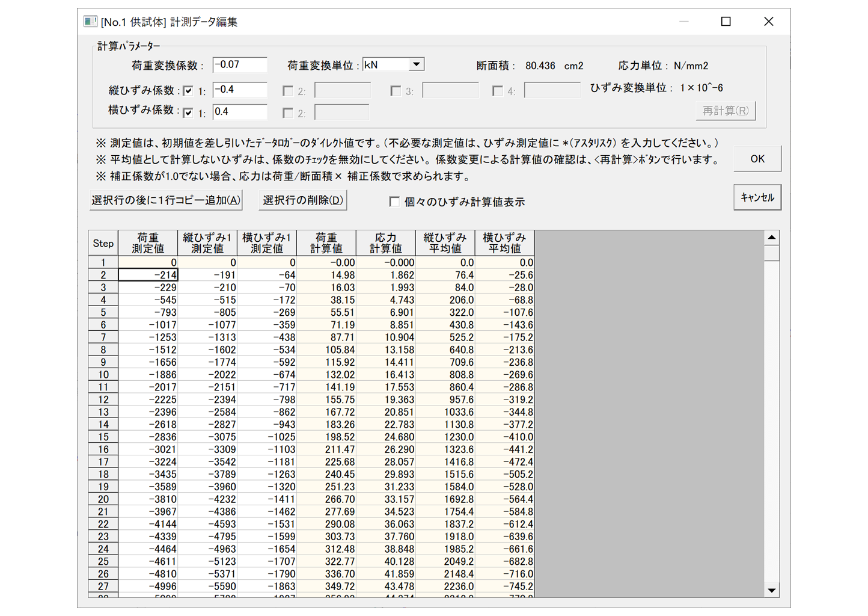This screenshot has height=616, width=868.
Task: Click the 縦ひずみ係数 input field showing -0.4
Action: pyautogui.click(x=240, y=90)
